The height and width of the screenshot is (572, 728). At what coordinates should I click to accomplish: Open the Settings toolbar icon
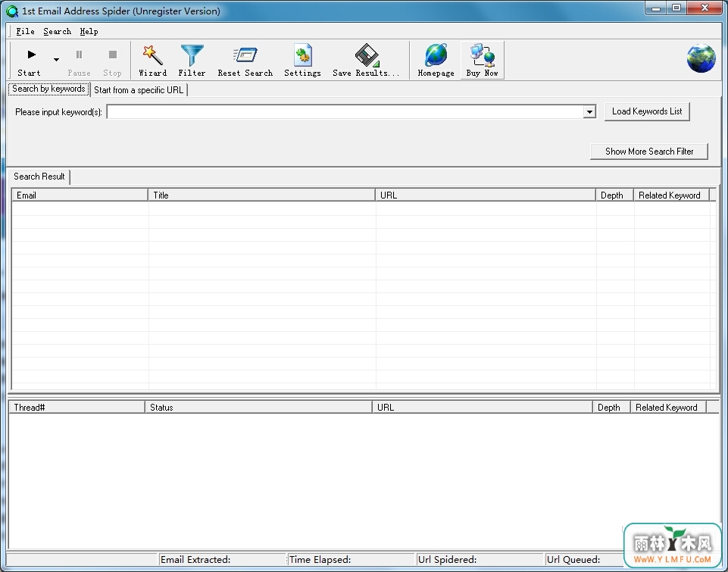(x=303, y=55)
